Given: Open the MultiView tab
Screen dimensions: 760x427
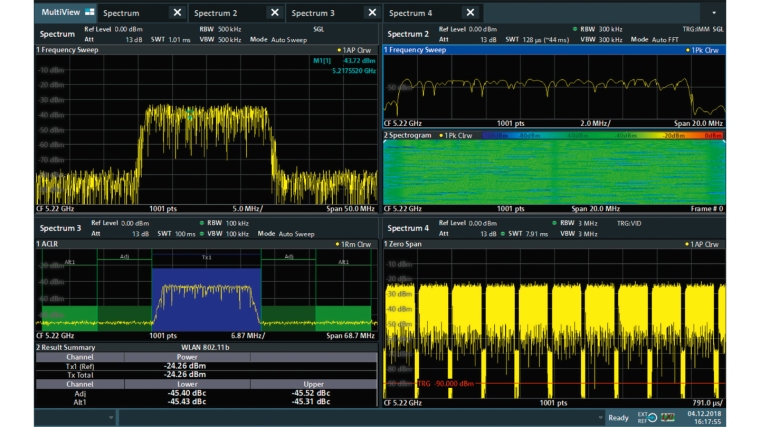Looking at the screenshot, I should pos(60,13).
